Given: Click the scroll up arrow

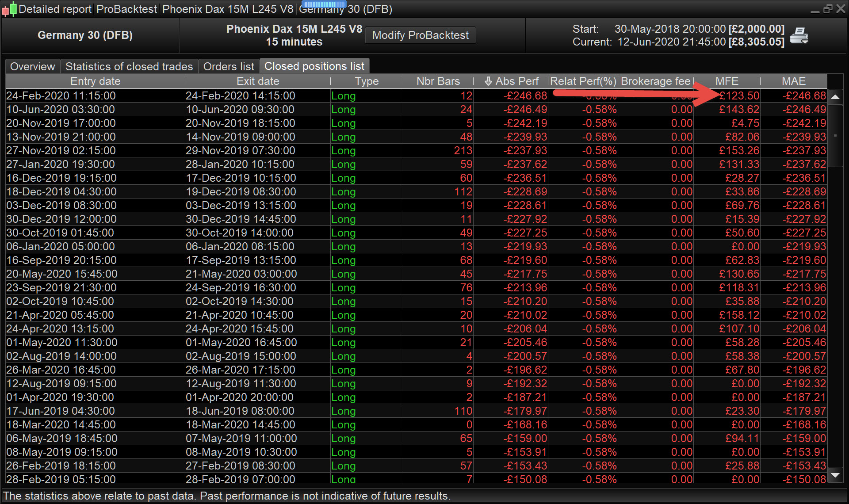Looking at the screenshot, I should [x=835, y=97].
